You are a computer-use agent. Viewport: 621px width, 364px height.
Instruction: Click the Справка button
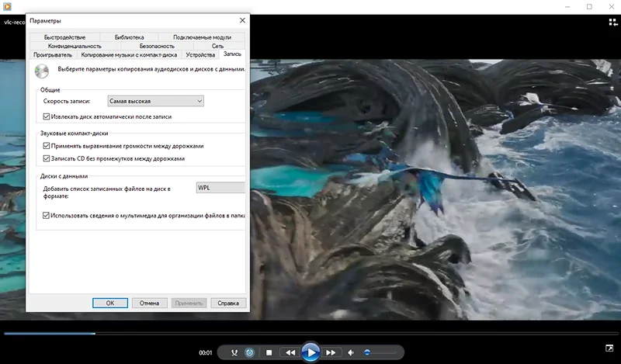point(228,303)
